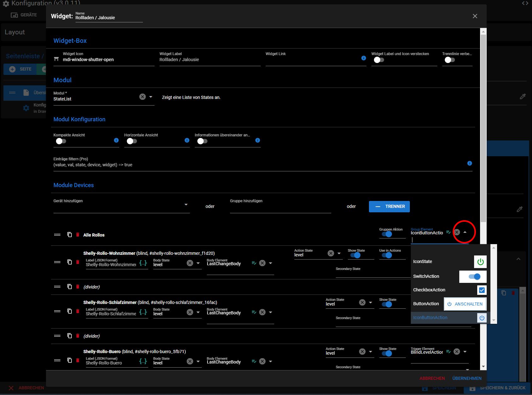Image resolution: width=532 pixels, height=395 pixels.
Task: Open Body Element dropdown for Shelly-Rollo-Wohnzimmer
Action: (x=270, y=263)
